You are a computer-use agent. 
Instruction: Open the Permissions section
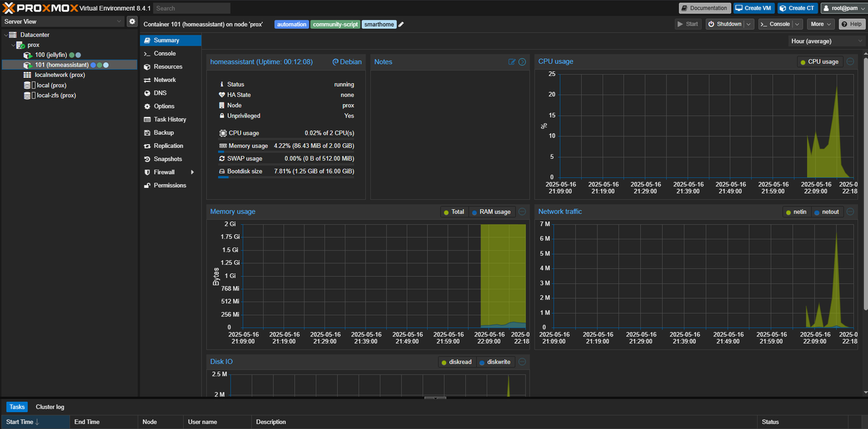coord(171,185)
